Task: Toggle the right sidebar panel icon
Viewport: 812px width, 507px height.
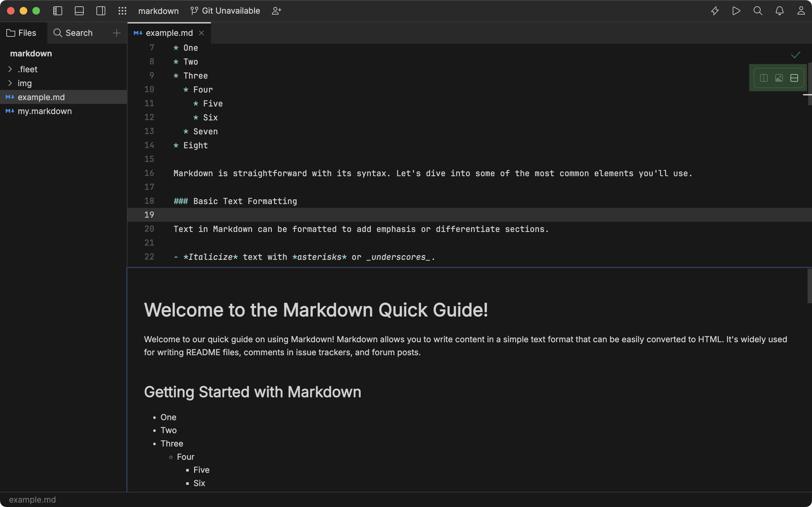Action: tap(101, 11)
